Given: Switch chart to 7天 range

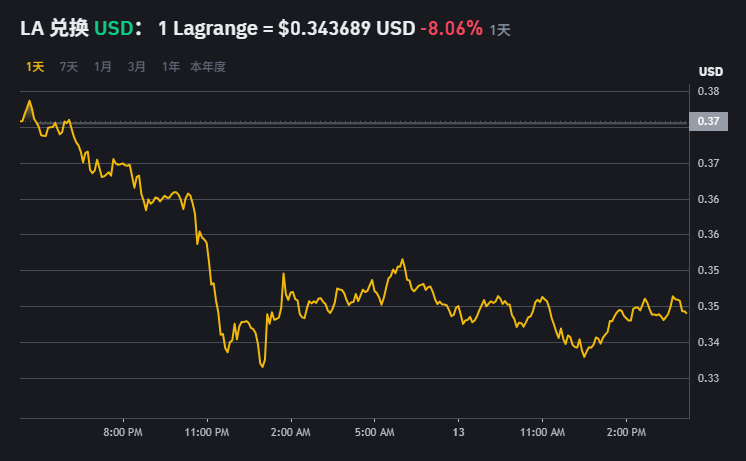Looking at the screenshot, I should [x=69, y=67].
